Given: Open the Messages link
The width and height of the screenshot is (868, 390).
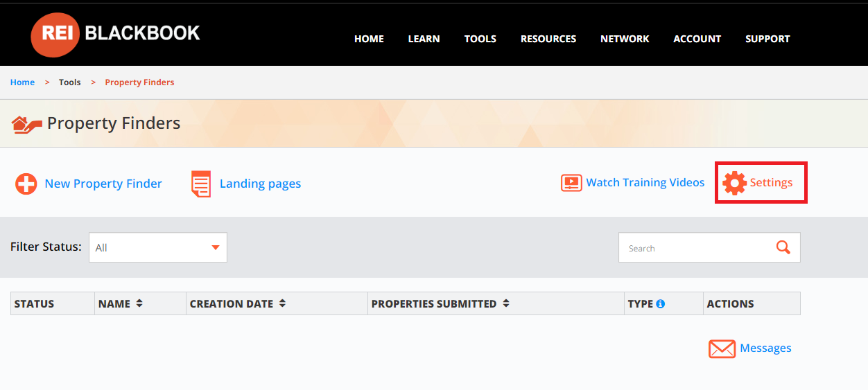Looking at the screenshot, I should pyautogui.click(x=765, y=348).
